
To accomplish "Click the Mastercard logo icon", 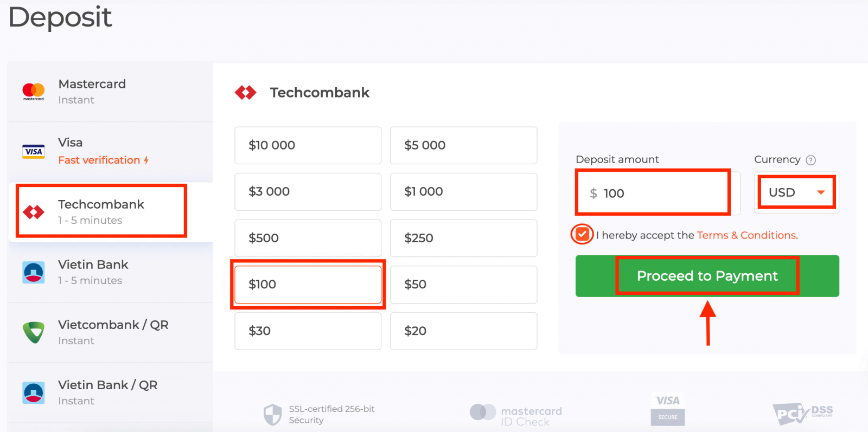I will (x=34, y=91).
